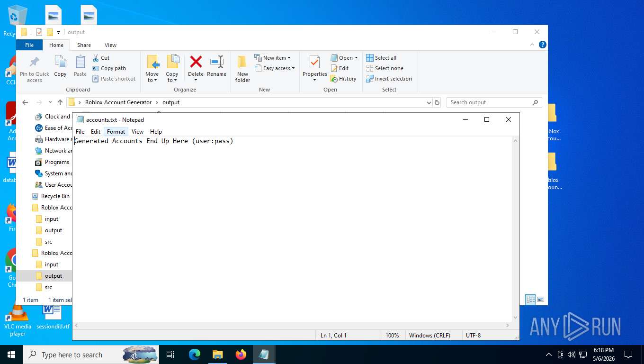Image resolution: width=644 pixels, height=364 pixels.
Task: Switch to details view layout icon
Action: (x=530, y=300)
